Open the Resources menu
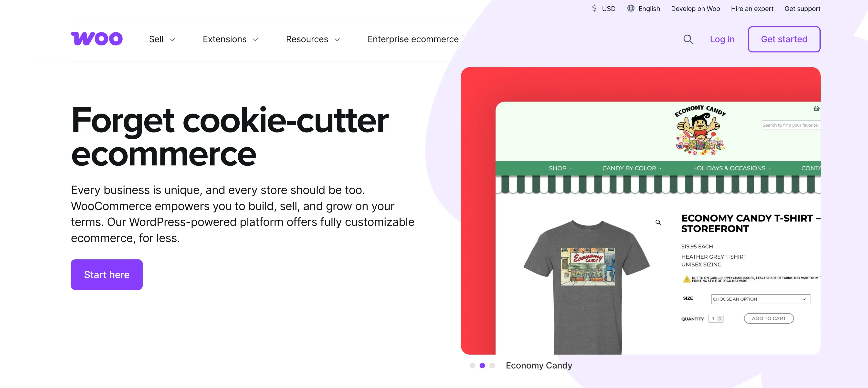 pos(307,39)
